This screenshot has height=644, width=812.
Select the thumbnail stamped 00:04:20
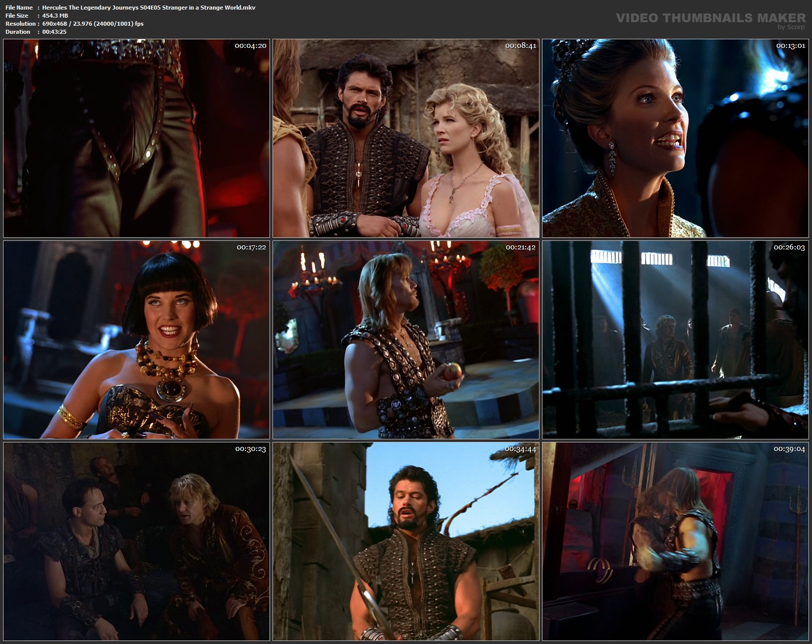coord(137,138)
